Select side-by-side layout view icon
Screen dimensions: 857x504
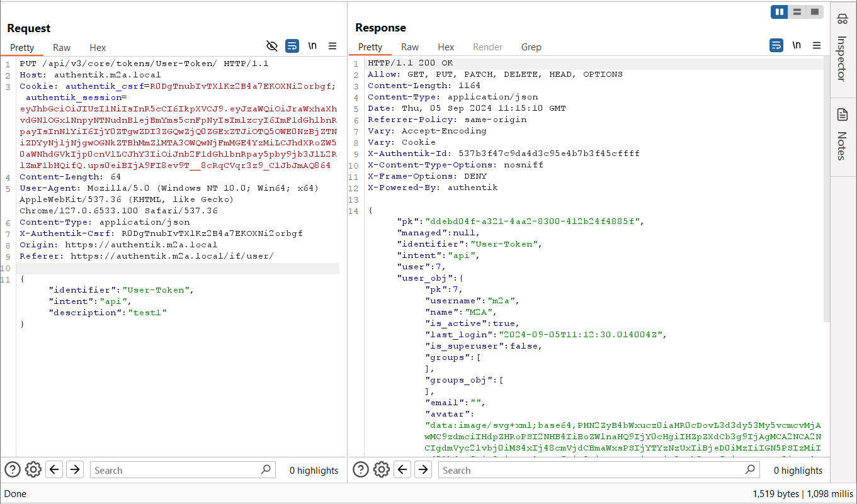pos(780,12)
